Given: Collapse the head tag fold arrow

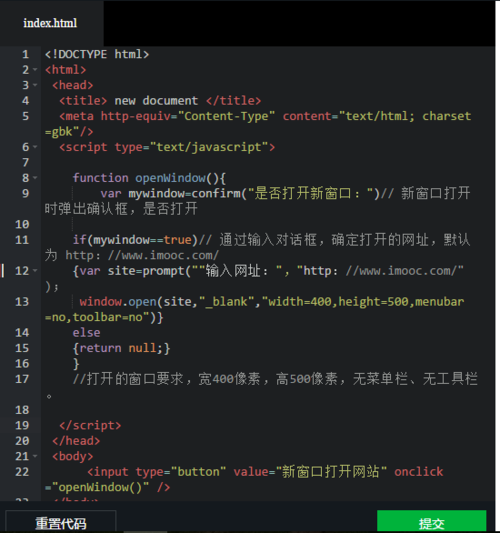Looking at the screenshot, I should [35, 85].
